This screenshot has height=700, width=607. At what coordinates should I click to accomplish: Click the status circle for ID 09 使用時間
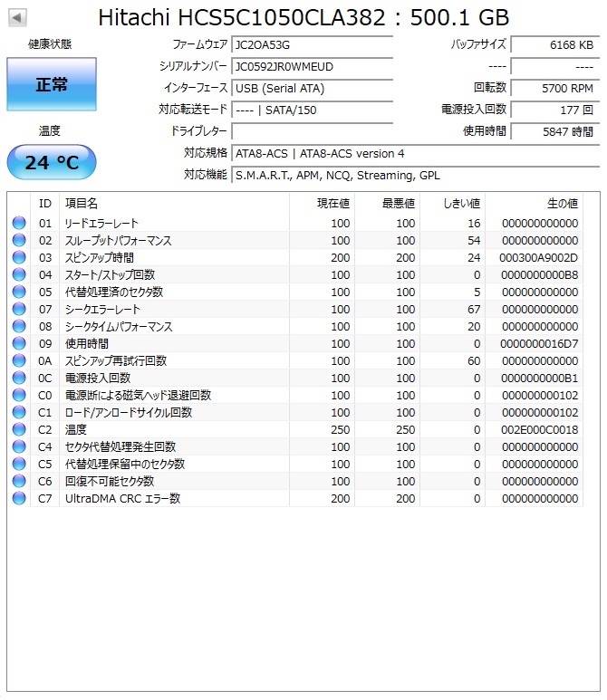point(19,343)
